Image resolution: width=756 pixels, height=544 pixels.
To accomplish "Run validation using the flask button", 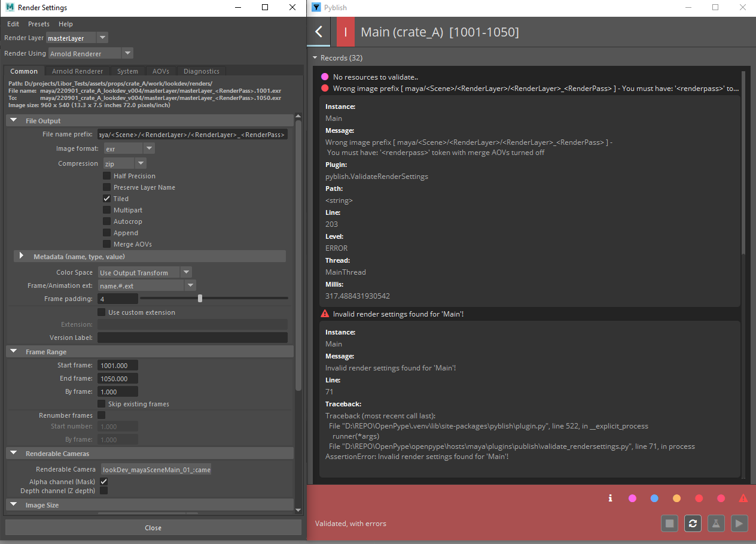I will [715, 523].
